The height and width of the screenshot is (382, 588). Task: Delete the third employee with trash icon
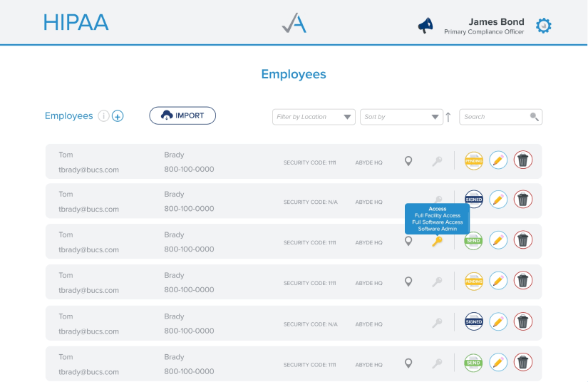pos(522,239)
